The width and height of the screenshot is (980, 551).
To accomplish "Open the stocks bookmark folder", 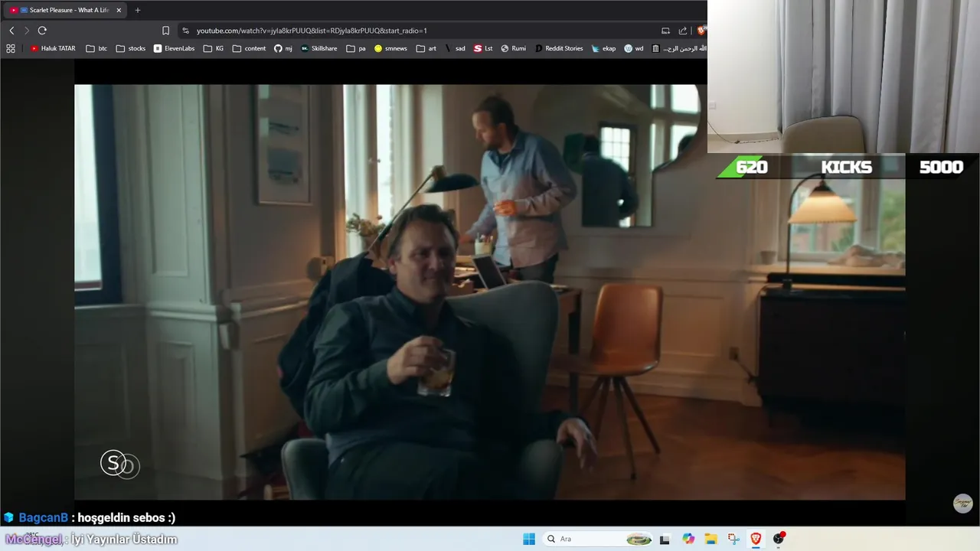I will pos(131,48).
